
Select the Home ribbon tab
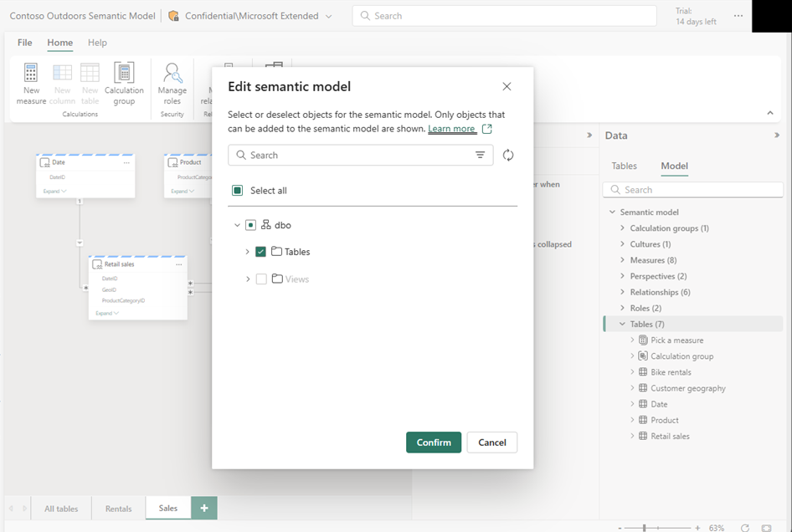[x=60, y=43]
